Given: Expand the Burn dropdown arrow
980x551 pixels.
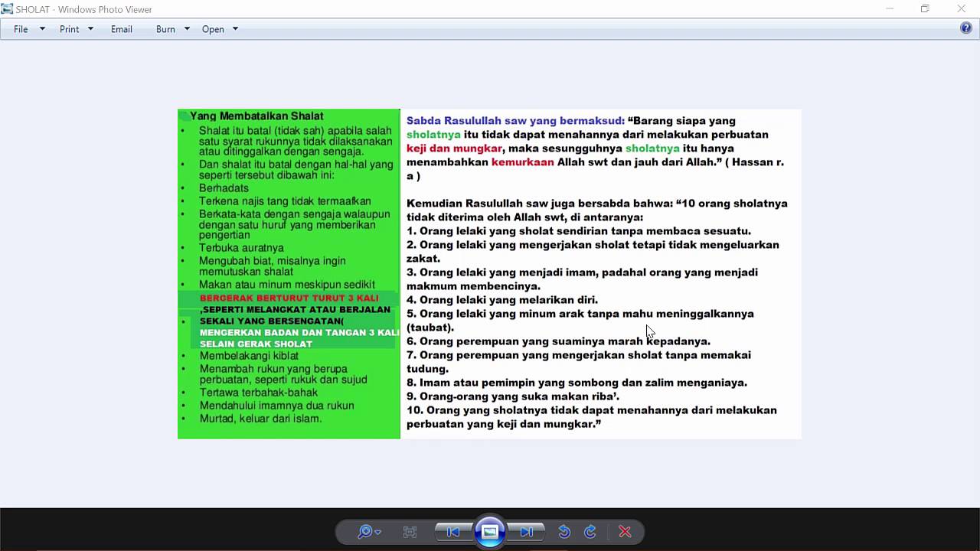Looking at the screenshot, I should click(187, 29).
